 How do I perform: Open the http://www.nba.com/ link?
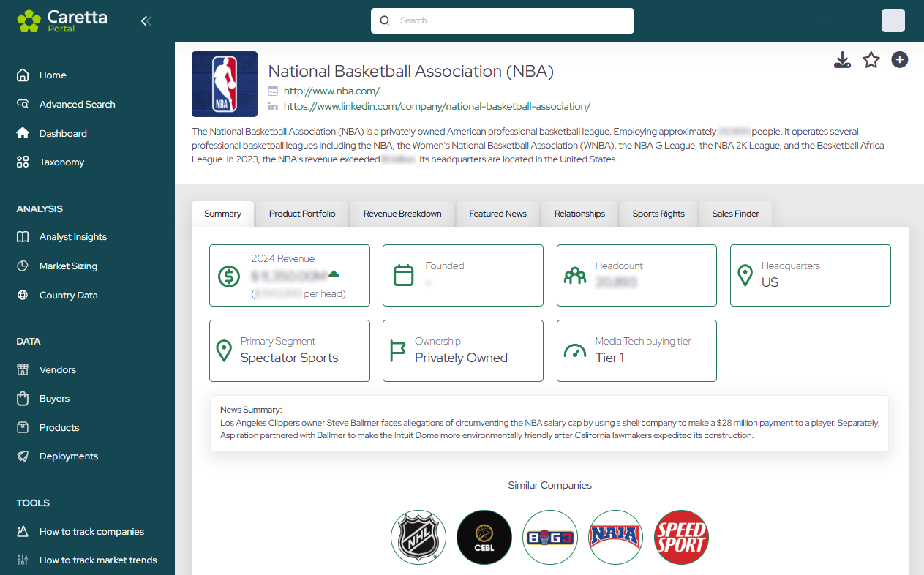pyautogui.click(x=331, y=91)
